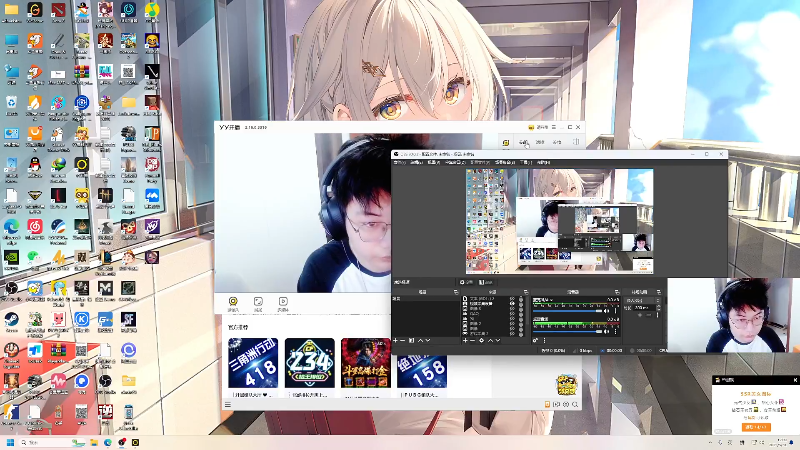This screenshot has width=800, height=450.
Task: Open Steam desktop shortcut
Action: pos(11,319)
